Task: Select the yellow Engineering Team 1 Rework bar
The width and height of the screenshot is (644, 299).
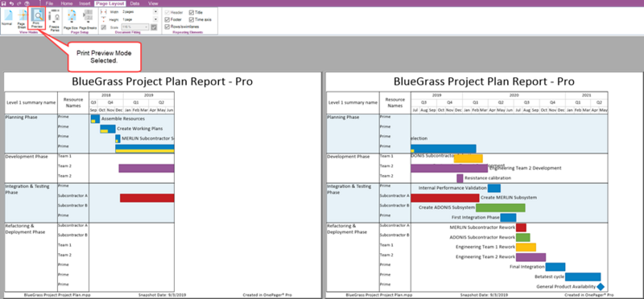Action: pyautogui.click(x=526, y=247)
